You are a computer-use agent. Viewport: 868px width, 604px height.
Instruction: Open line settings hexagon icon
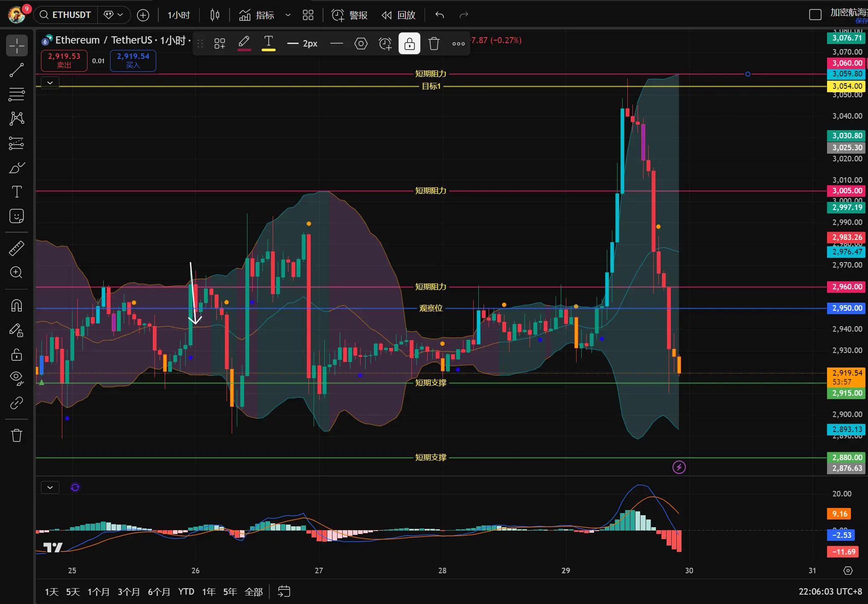[361, 44]
